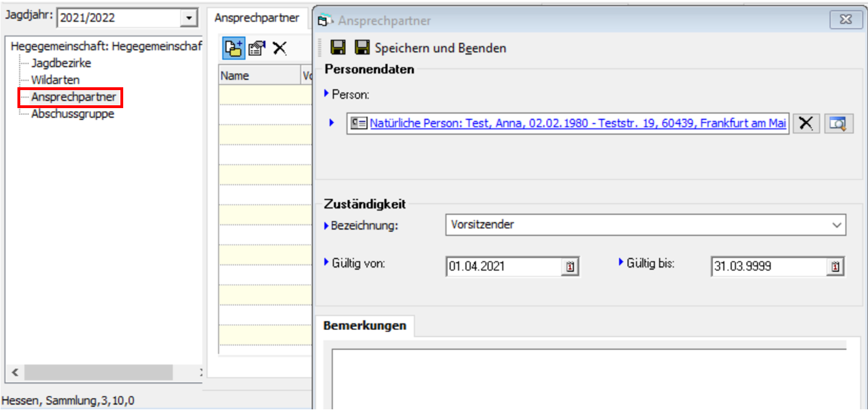The width and height of the screenshot is (868, 411).
Task: Select Wildarten in the tree
Action: click(x=55, y=80)
